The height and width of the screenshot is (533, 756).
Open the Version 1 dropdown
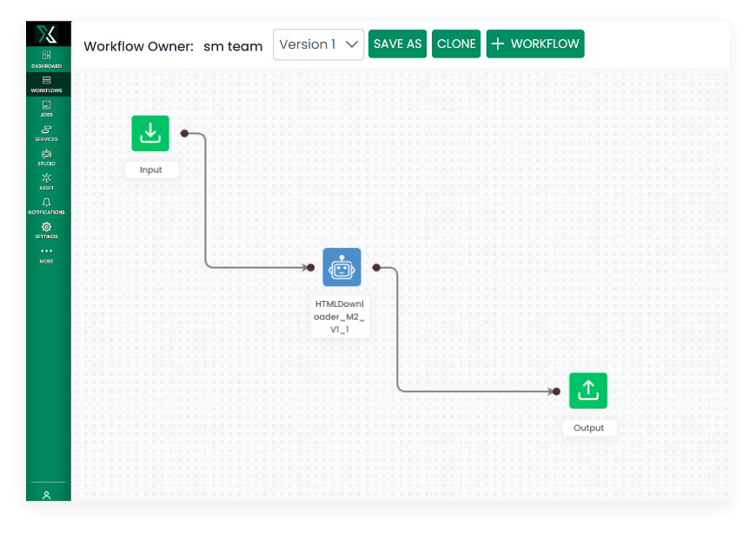click(318, 43)
